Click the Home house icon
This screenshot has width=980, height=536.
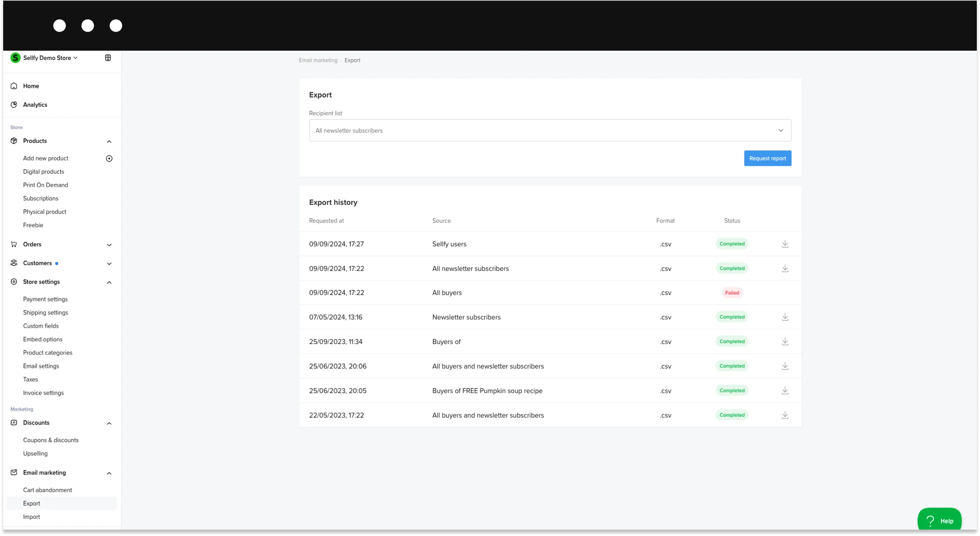pyautogui.click(x=14, y=86)
